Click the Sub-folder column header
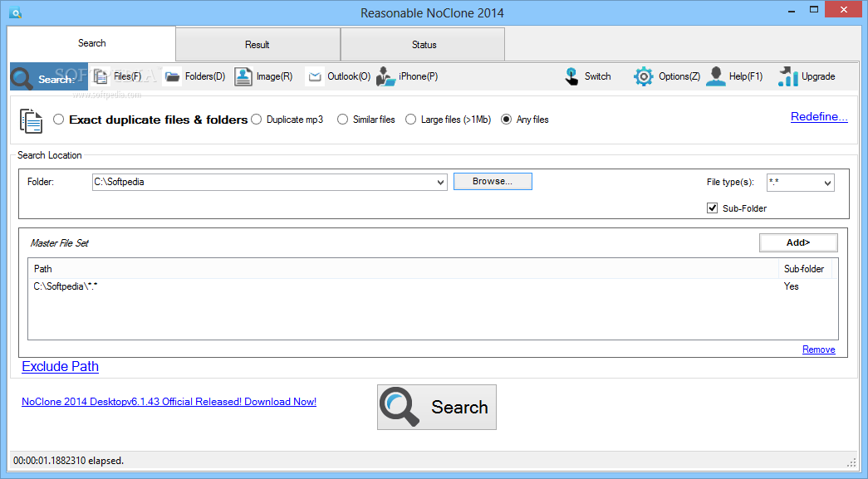Viewport: 868px width, 479px height. point(805,269)
